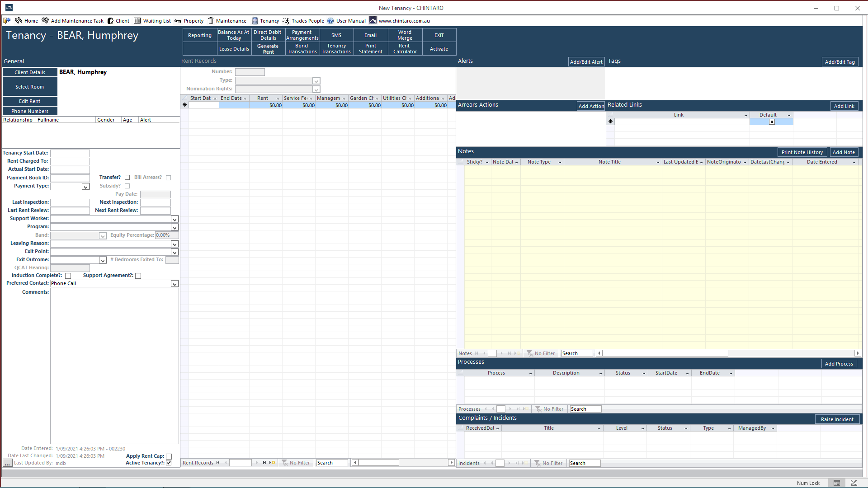Tick the Transfer? checkbox
Image resolution: width=868 pixels, height=488 pixels.
point(127,178)
